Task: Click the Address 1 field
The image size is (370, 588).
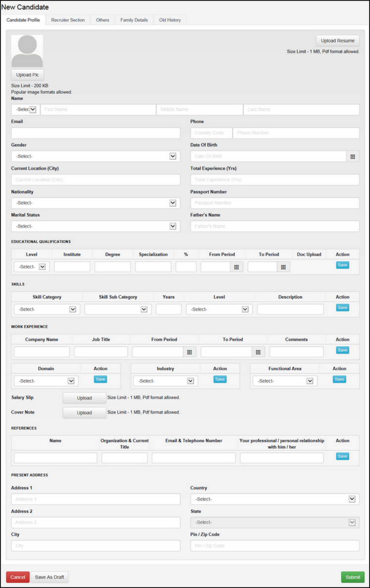Action: (95, 499)
